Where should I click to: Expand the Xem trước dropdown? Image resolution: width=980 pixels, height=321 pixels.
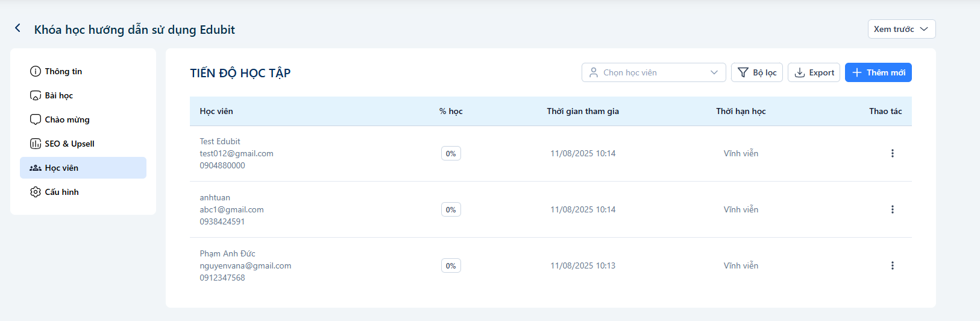[902, 29]
